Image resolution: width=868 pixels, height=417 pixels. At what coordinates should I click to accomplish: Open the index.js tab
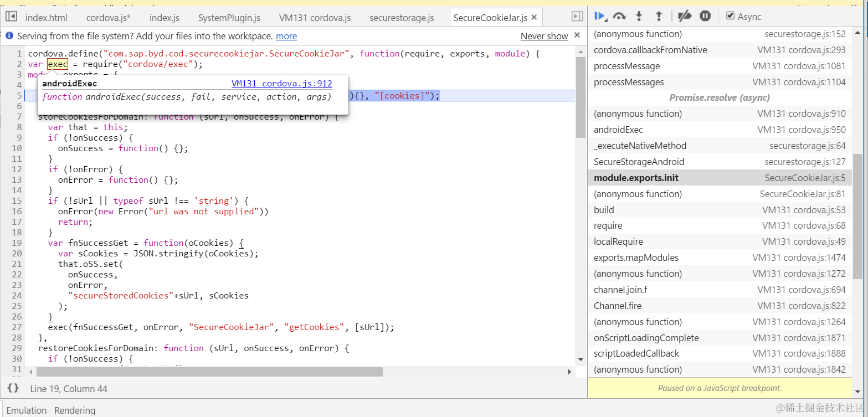(165, 18)
